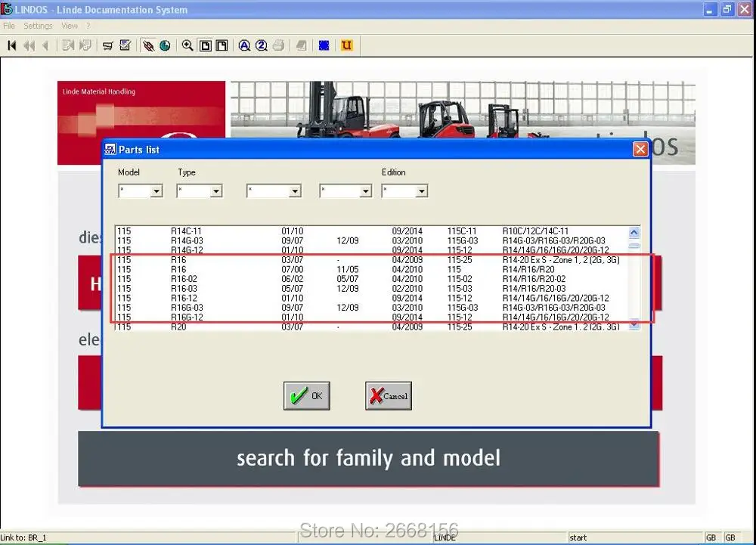Select the magnifier zoom tool

point(187,46)
